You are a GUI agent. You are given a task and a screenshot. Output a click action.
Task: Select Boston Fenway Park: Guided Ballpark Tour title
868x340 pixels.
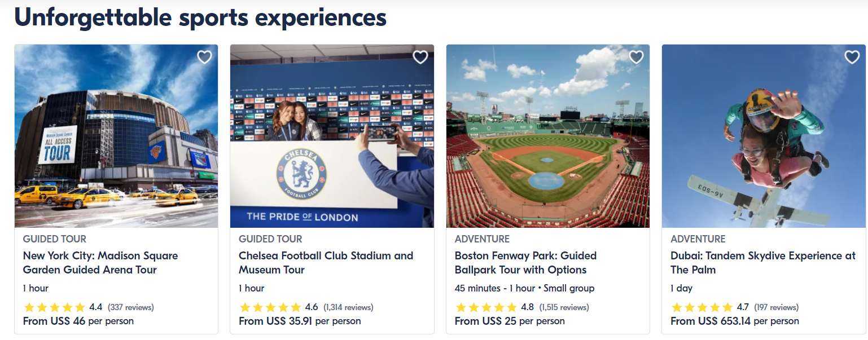click(525, 263)
